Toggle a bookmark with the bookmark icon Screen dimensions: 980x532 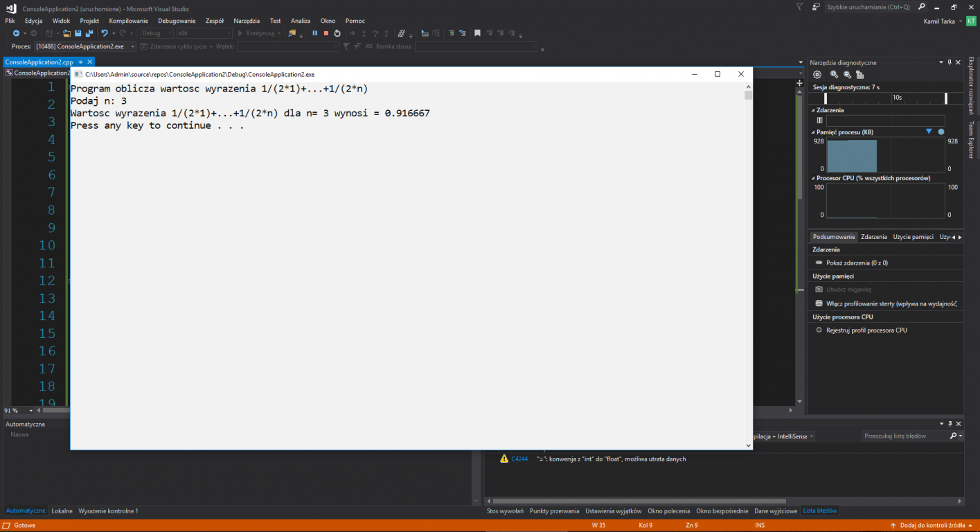pyautogui.click(x=477, y=33)
